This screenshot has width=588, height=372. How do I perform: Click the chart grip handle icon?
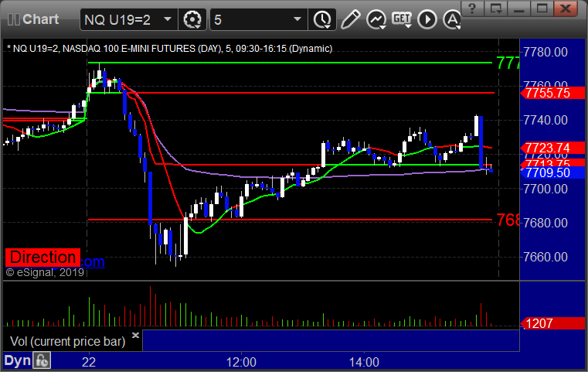(x=13, y=19)
